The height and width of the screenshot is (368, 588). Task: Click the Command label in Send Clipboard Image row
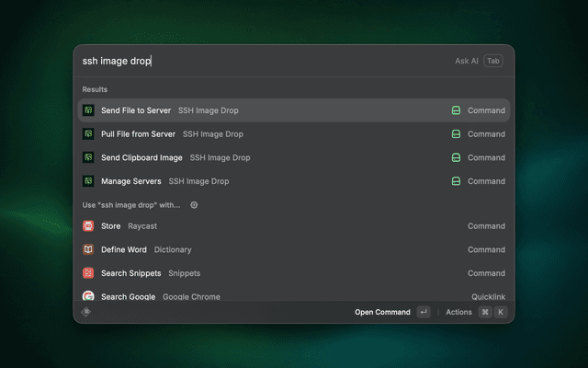pyautogui.click(x=486, y=157)
